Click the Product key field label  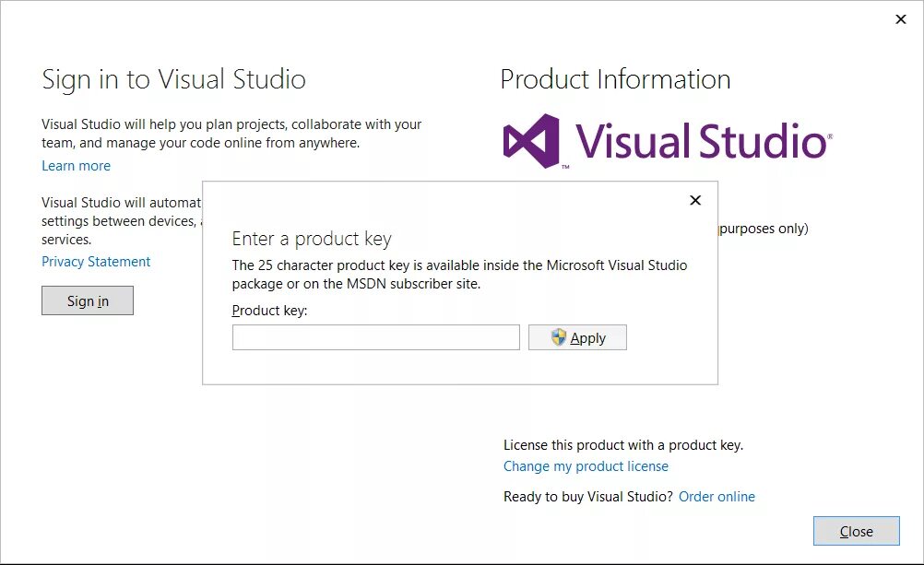click(x=269, y=311)
